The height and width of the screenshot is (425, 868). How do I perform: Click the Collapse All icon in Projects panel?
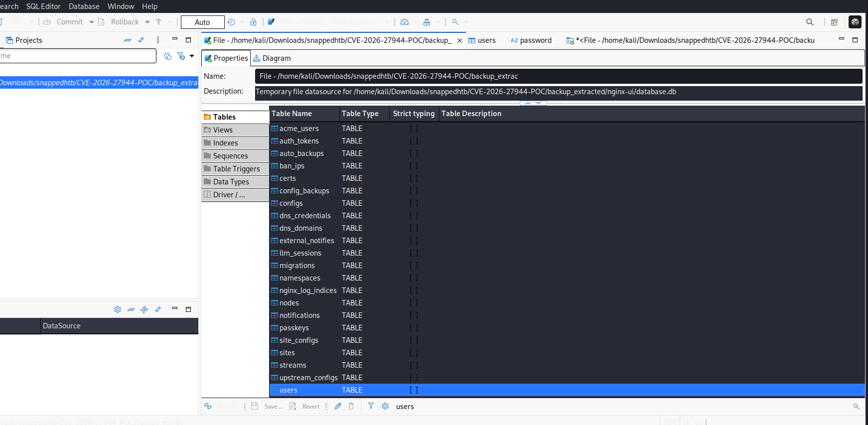click(128, 40)
